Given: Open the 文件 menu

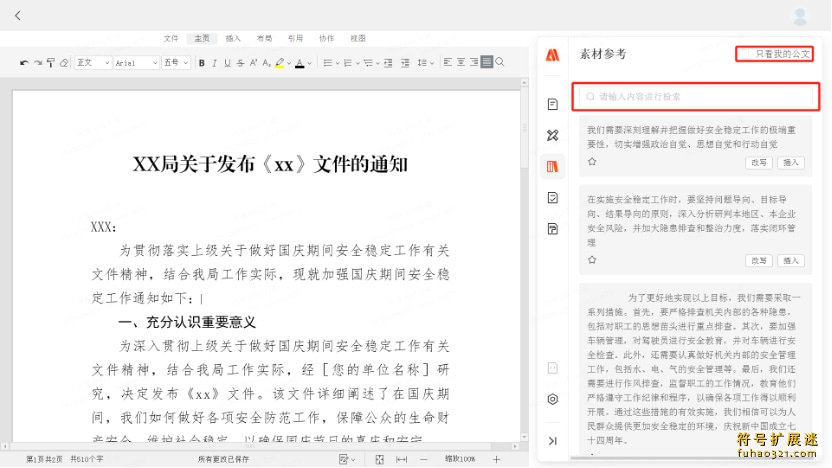Looking at the screenshot, I should point(171,38).
